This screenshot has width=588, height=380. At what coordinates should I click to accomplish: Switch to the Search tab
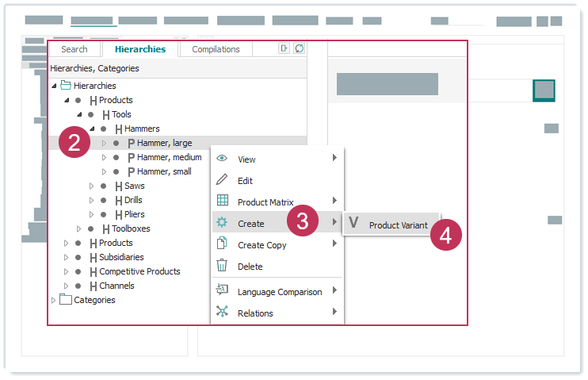pos(74,49)
